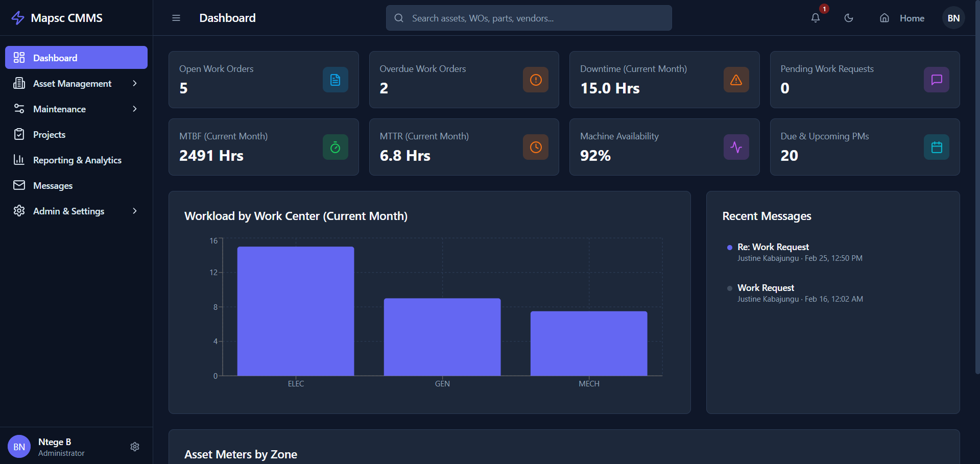Click the Dashboard grid icon in sidebar

19,58
